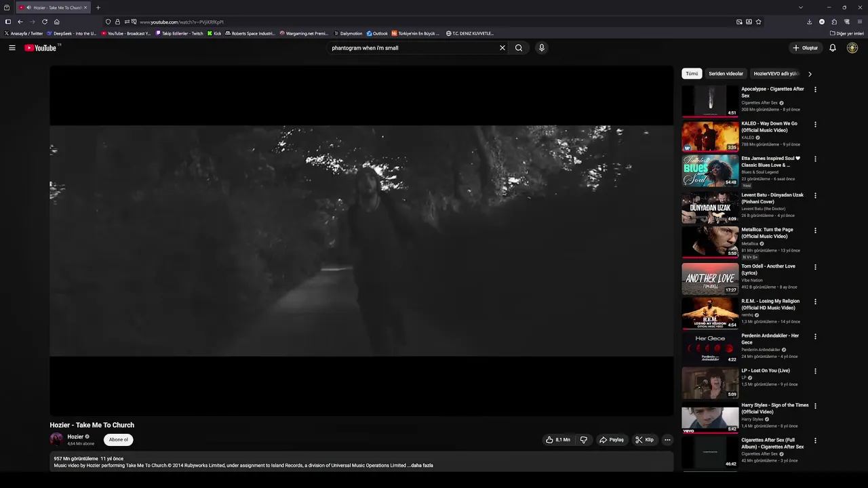Viewport: 868px width, 488px height.
Task: Open the Outlook bookmark
Action: [377, 33]
